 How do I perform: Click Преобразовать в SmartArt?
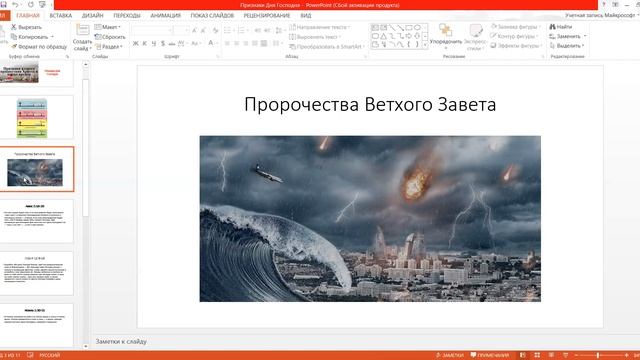tap(326, 47)
